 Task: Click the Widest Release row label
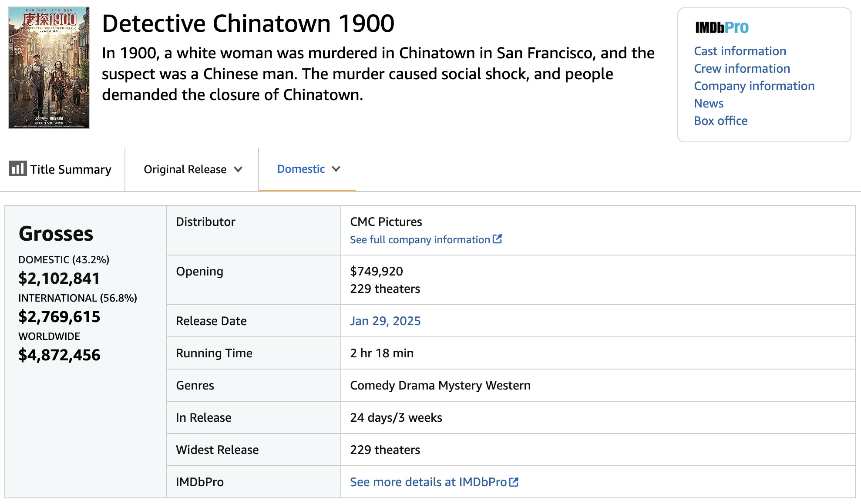(x=217, y=450)
